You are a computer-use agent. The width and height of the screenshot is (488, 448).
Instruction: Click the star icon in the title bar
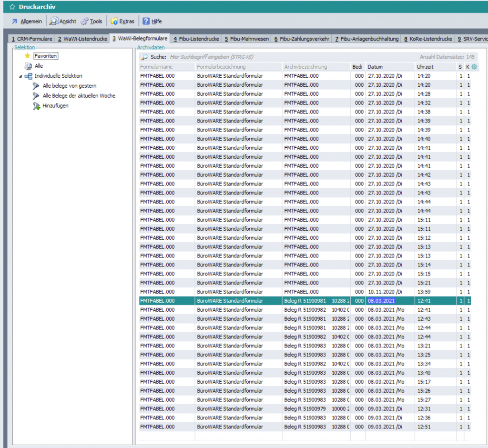(12, 7)
